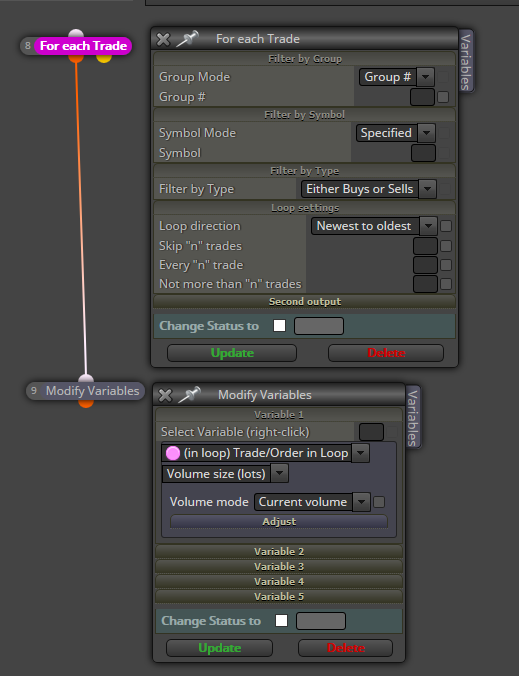This screenshot has height=676, width=519.
Task: Expand the Second output section
Action: pos(304,301)
